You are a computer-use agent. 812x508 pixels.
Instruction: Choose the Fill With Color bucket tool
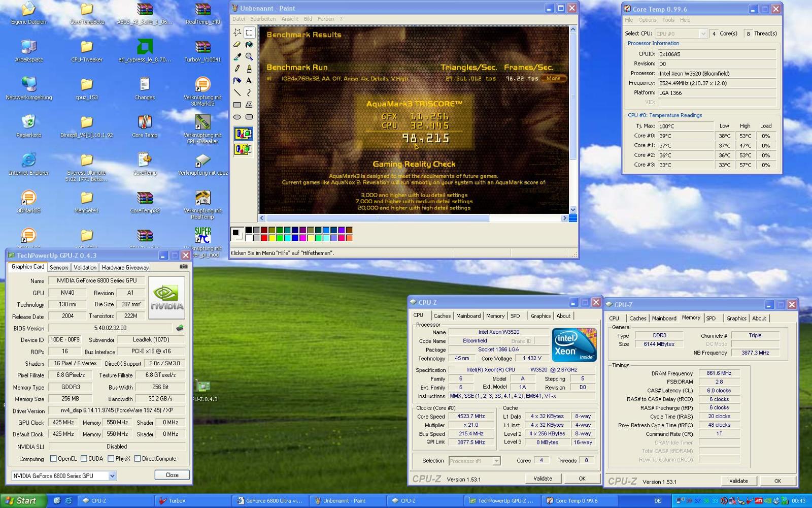coord(249,45)
